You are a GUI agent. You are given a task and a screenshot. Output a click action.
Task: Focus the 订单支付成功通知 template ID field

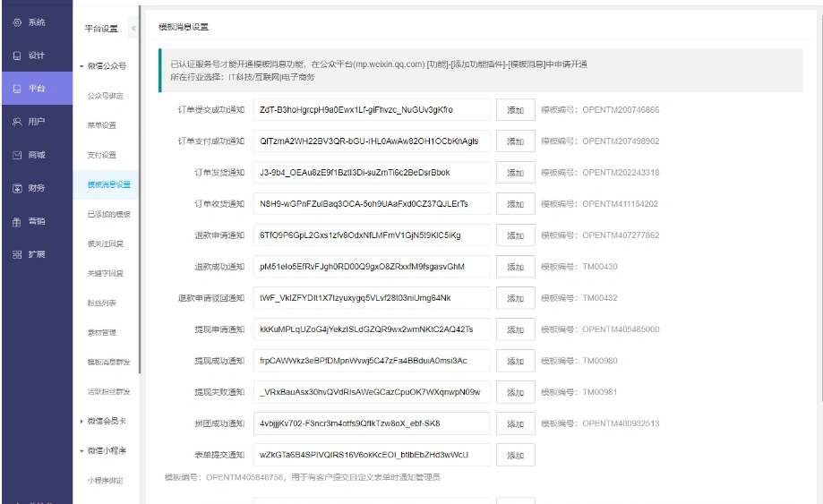pyautogui.click(x=372, y=141)
